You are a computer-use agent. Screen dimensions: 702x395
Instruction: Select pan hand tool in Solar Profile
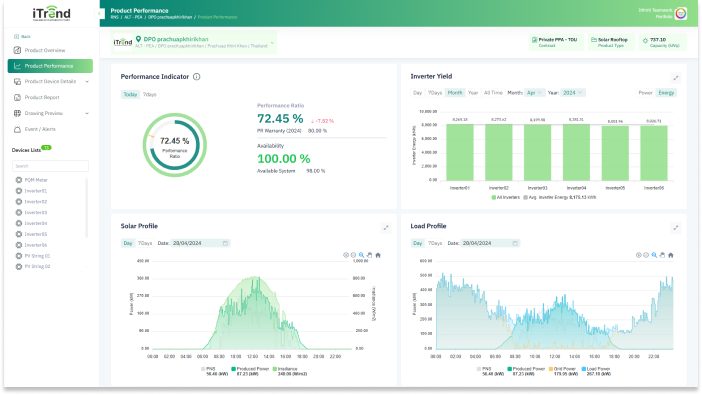click(369, 255)
